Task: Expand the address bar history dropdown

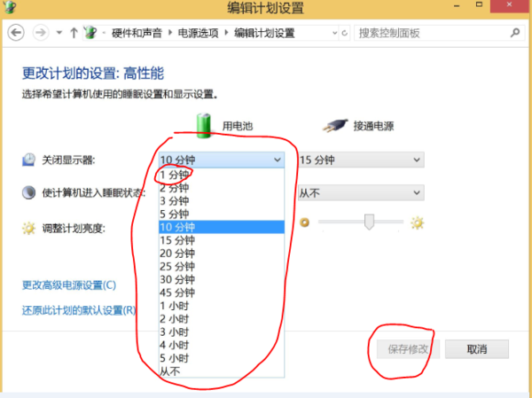Action: 334,33
